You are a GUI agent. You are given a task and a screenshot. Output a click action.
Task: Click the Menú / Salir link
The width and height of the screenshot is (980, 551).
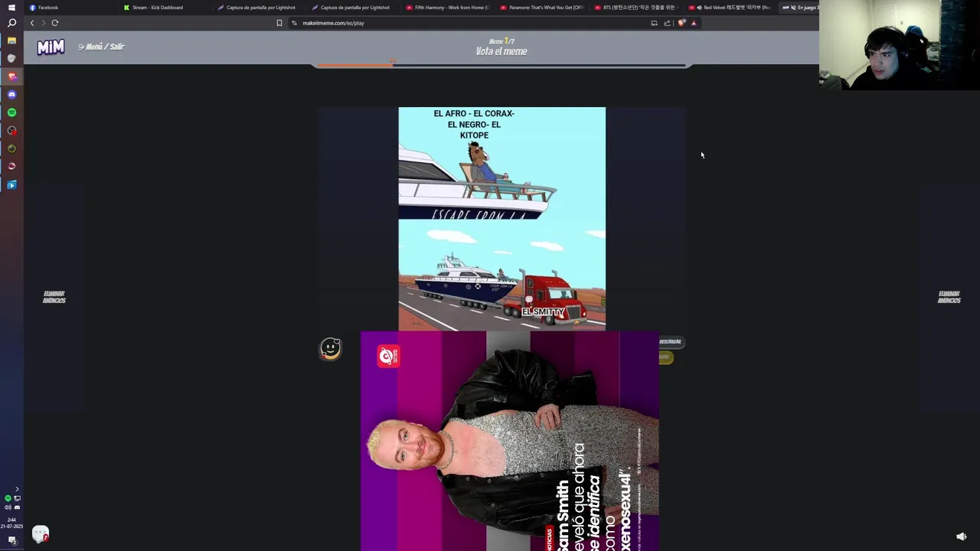pyautogui.click(x=101, y=47)
